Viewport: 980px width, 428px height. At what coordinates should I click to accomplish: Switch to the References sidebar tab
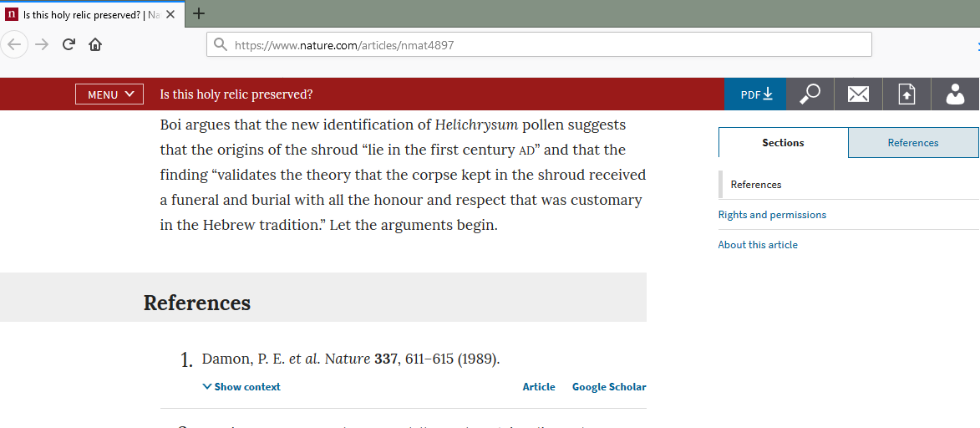coord(913,143)
